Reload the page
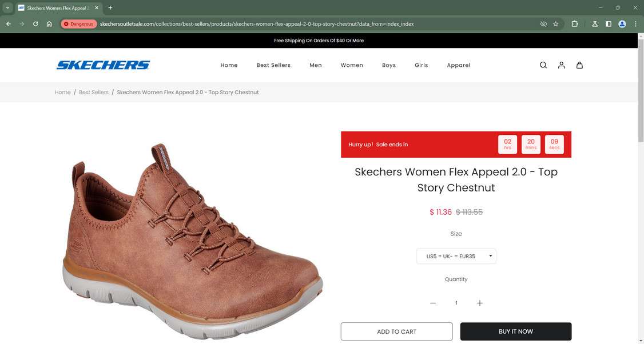644x344 pixels. tap(35, 24)
